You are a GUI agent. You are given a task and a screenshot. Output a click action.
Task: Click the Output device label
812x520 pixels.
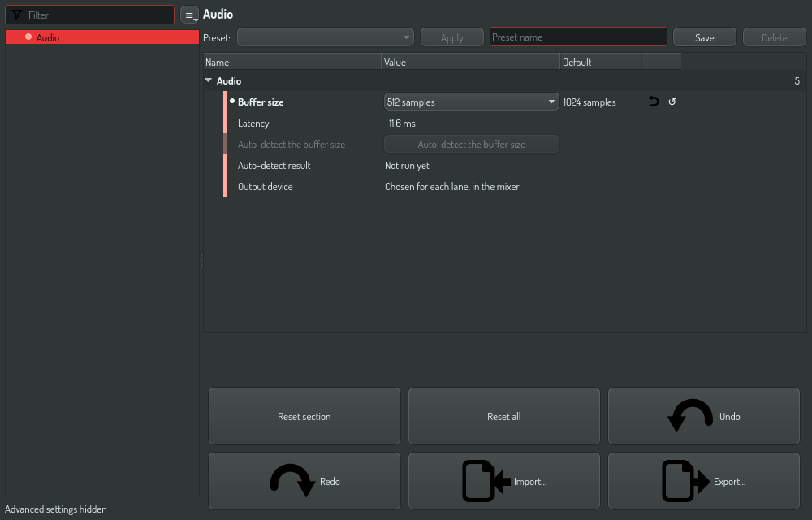pyautogui.click(x=266, y=186)
